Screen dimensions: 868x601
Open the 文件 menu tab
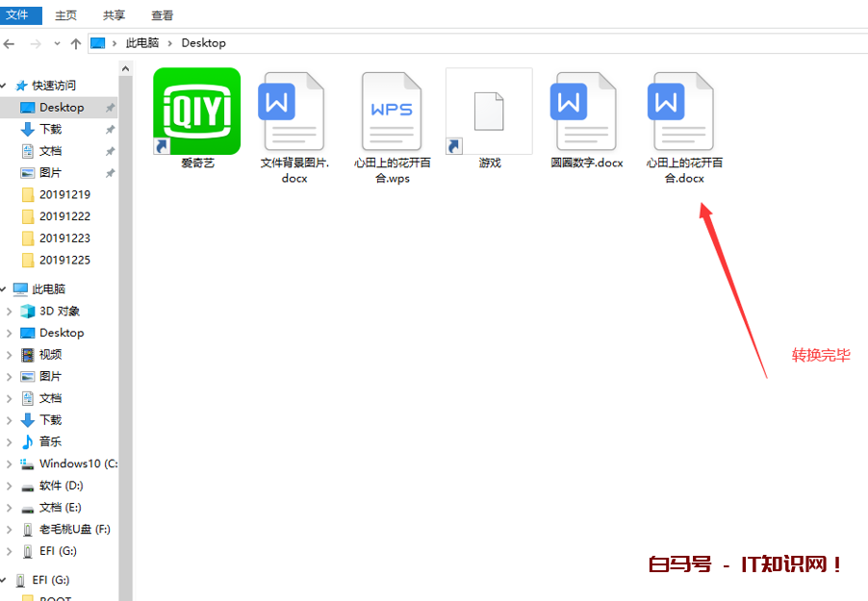pyautogui.click(x=21, y=15)
